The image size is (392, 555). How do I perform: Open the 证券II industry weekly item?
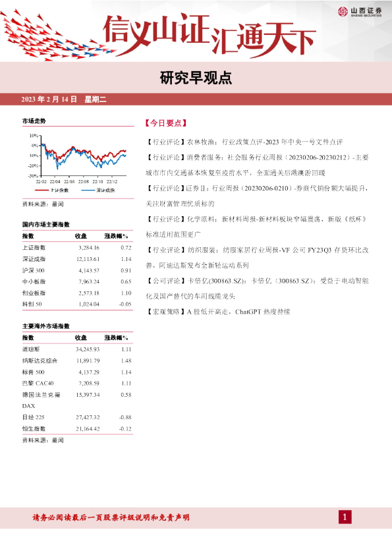257,196
